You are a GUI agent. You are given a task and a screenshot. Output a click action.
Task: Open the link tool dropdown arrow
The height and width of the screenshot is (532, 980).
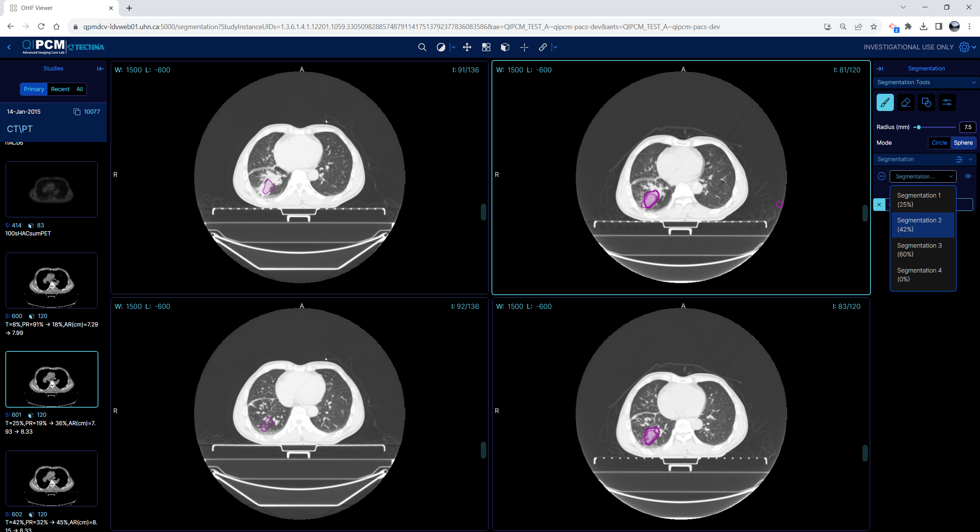[555, 47]
